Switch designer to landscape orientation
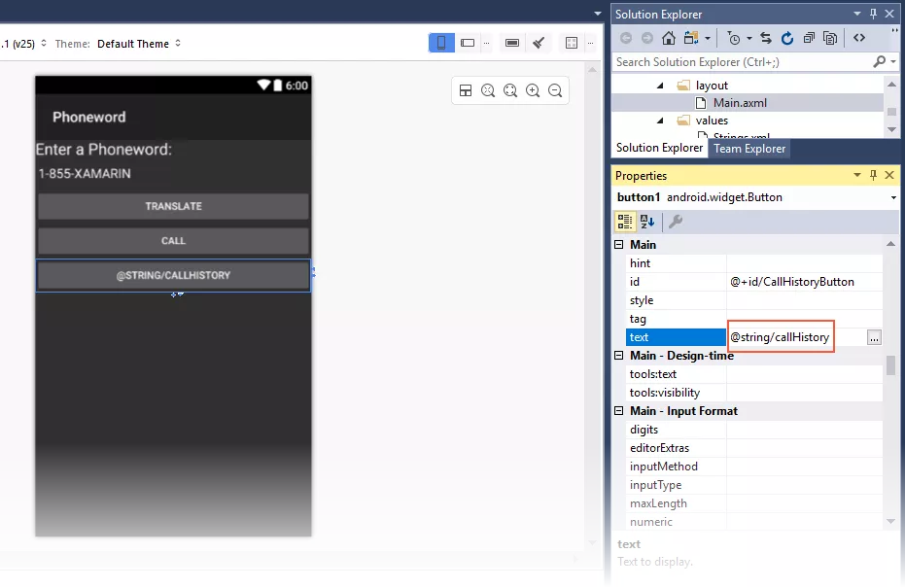This screenshot has height=588, width=905. 469,43
